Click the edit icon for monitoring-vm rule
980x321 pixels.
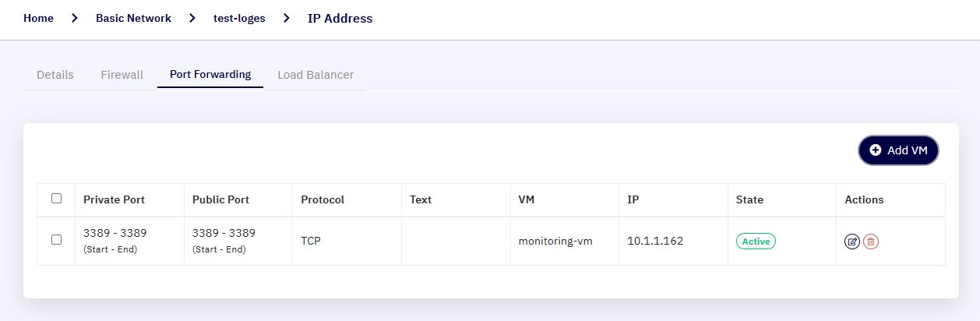click(852, 242)
